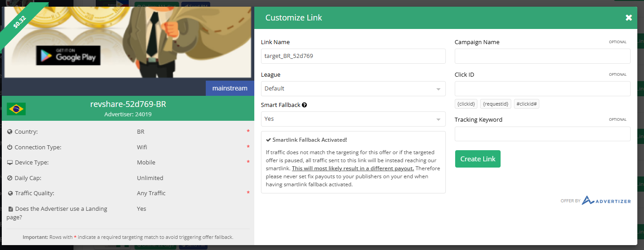Click into the Click ID field
The height and width of the screenshot is (250, 644).
542,89
